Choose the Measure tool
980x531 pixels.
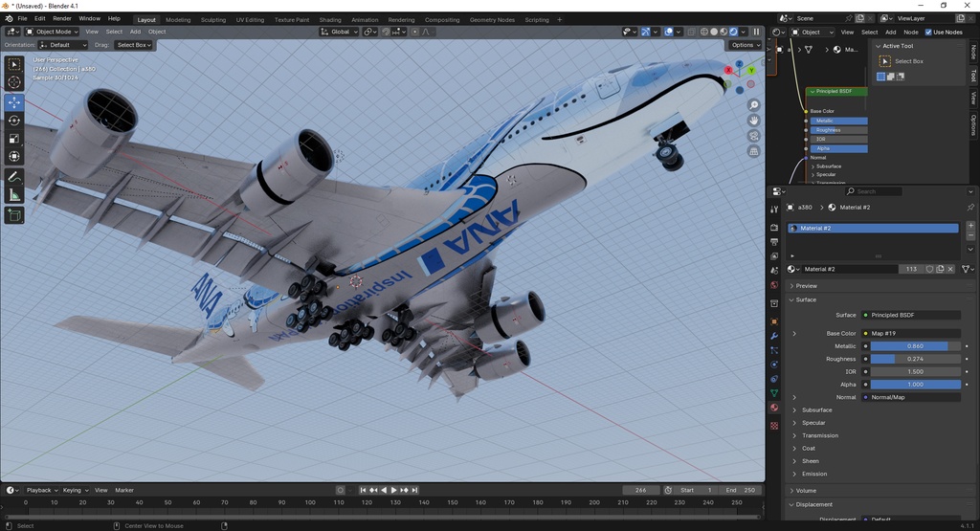14,195
